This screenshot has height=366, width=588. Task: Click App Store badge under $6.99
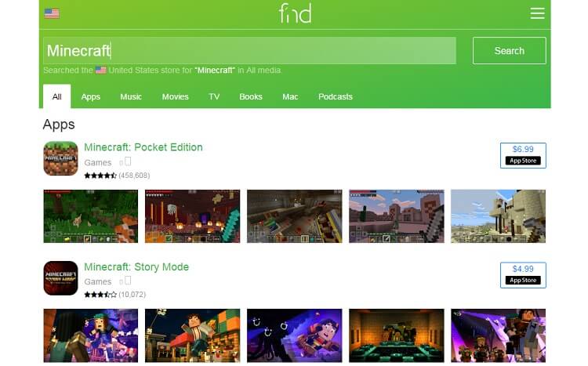523,161
